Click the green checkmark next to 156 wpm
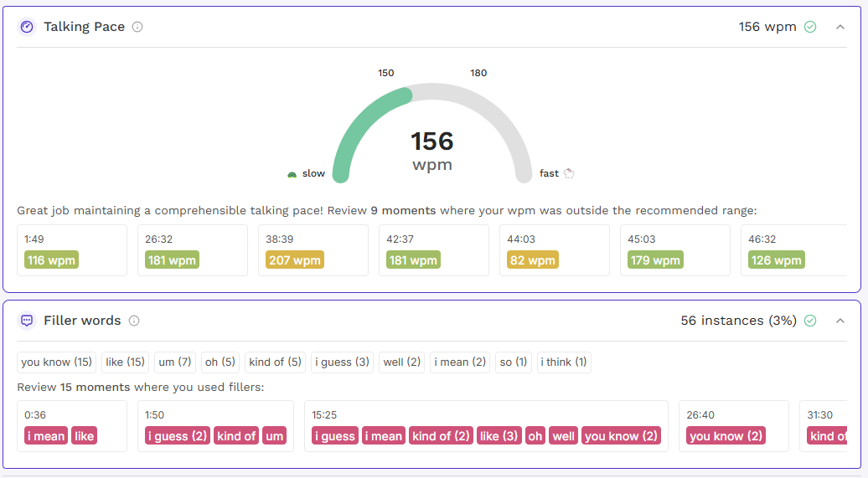 [x=810, y=27]
